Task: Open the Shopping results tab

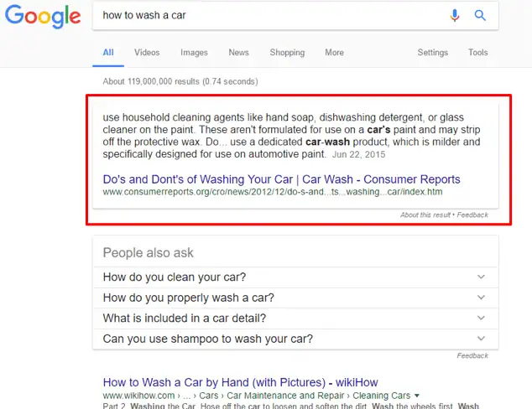Action: (x=287, y=53)
